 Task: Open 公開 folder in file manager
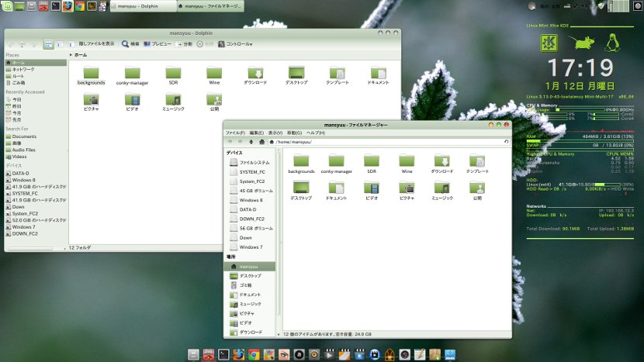[477, 191]
